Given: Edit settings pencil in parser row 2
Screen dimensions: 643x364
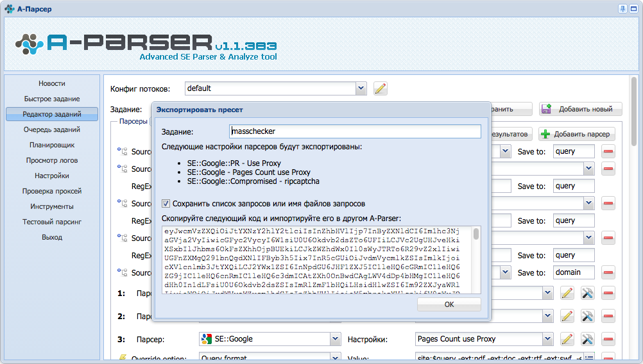Looking at the screenshot, I should 567,316.
